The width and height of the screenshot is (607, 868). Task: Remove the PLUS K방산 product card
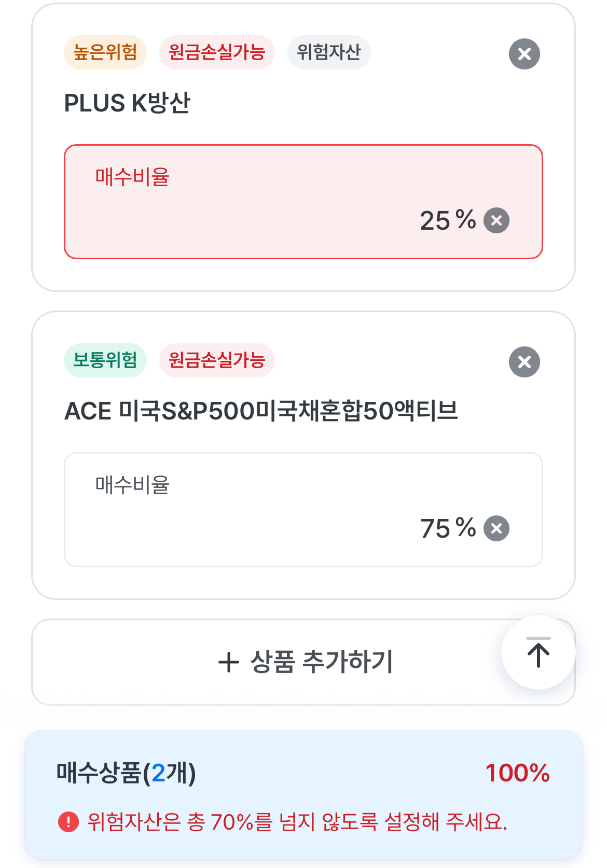524,54
